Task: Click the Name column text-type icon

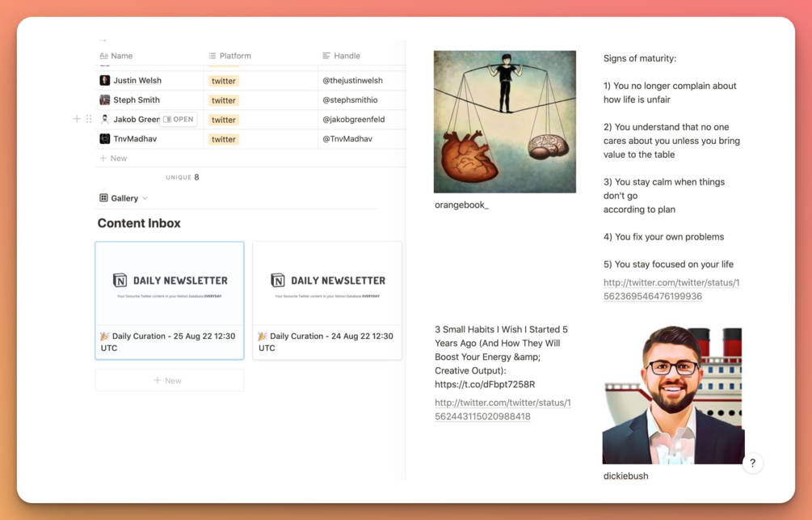Action: coord(103,56)
